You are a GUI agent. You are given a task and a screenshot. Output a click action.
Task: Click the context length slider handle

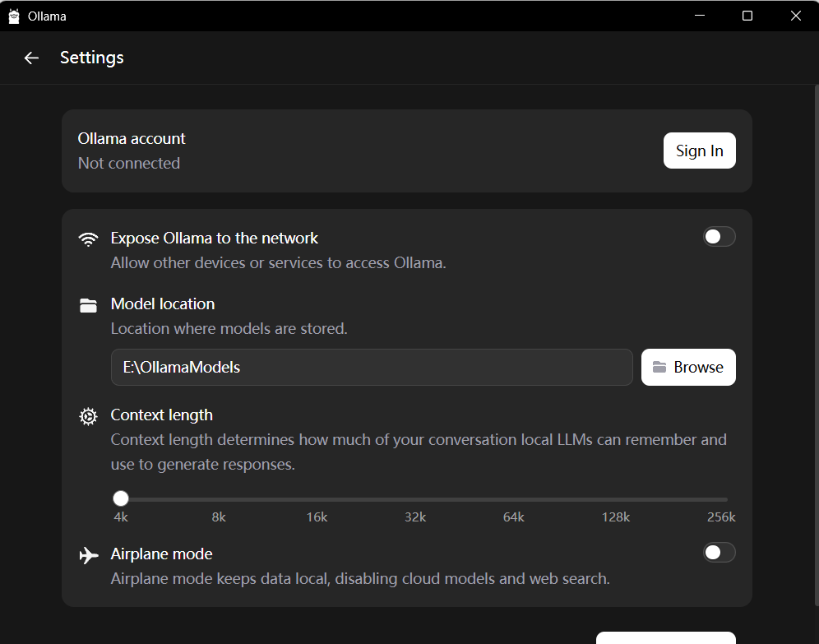121,498
